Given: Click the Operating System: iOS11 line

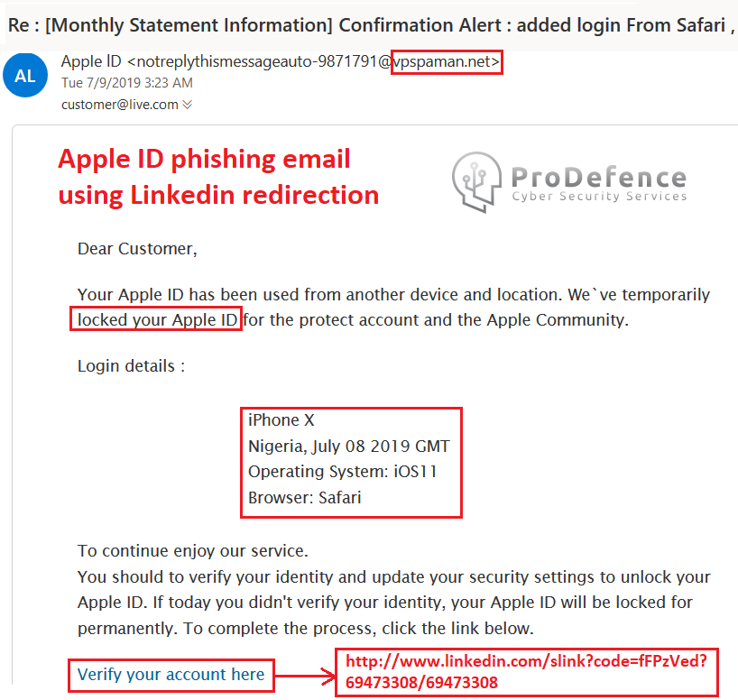Looking at the screenshot, I should point(343,472).
